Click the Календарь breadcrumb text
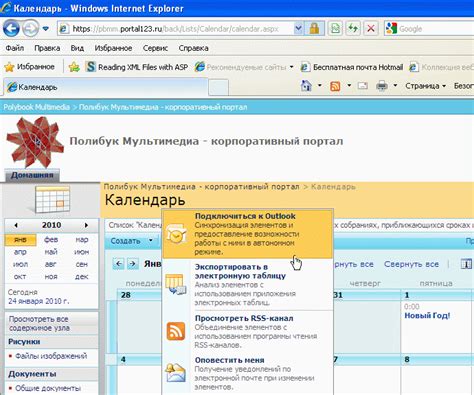Viewport: 474px width, 395px height. pyautogui.click(x=333, y=187)
